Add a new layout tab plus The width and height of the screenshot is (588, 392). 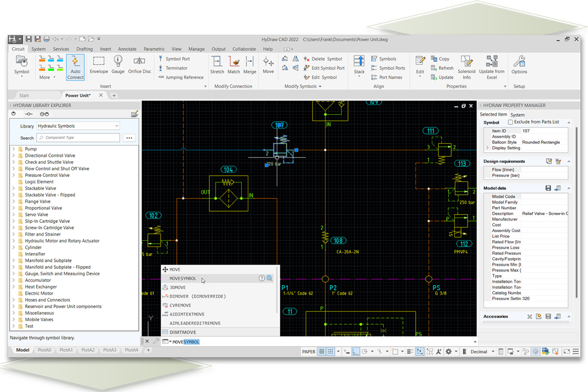pos(148,350)
